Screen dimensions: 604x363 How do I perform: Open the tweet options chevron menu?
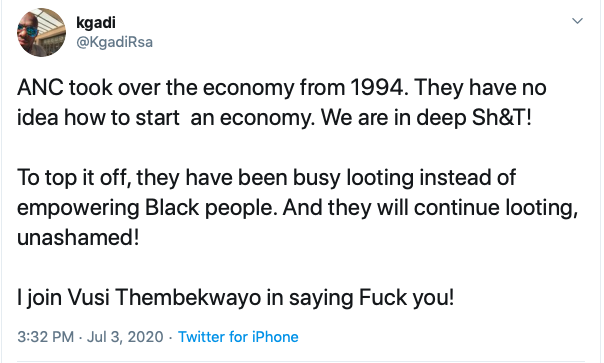[577, 21]
